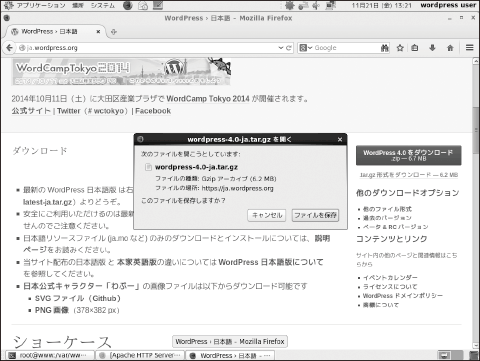Click the WordPress 4.0 をダウンロード button
Viewport: 480px width, 361px height.
click(408, 155)
